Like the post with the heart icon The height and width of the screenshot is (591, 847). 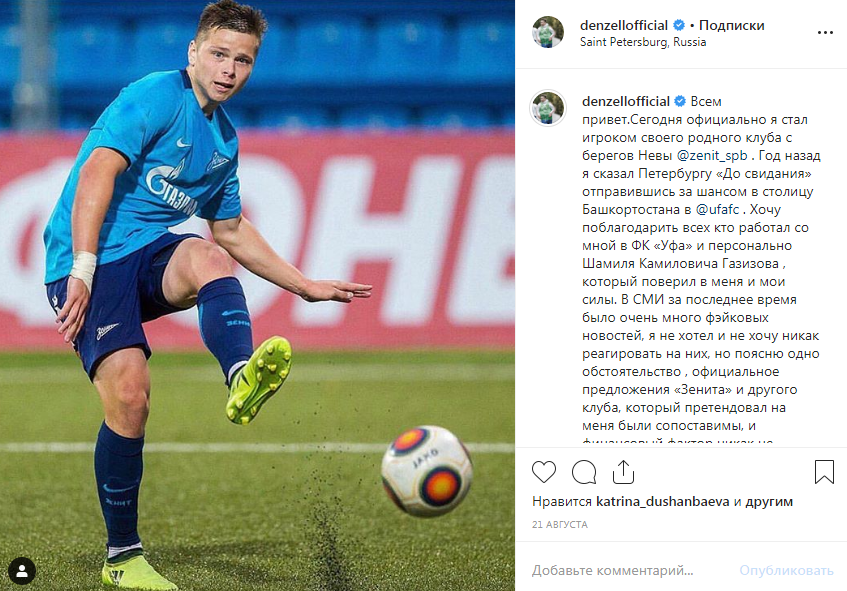point(543,472)
